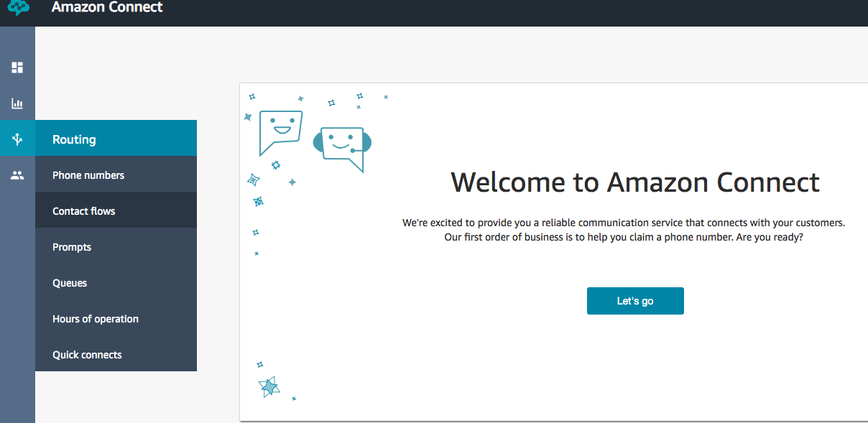Viewport: 868px width, 423px height.
Task: Open Hours of operation menu entry
Action: click(x=116, y=317)
